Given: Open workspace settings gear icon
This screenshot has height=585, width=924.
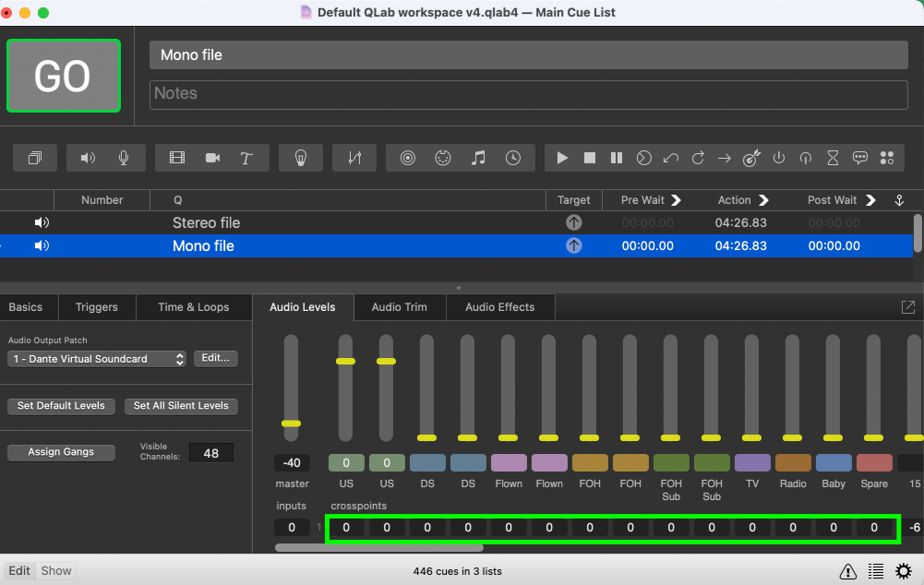Looking at the screenshot, I should point(904,571).
